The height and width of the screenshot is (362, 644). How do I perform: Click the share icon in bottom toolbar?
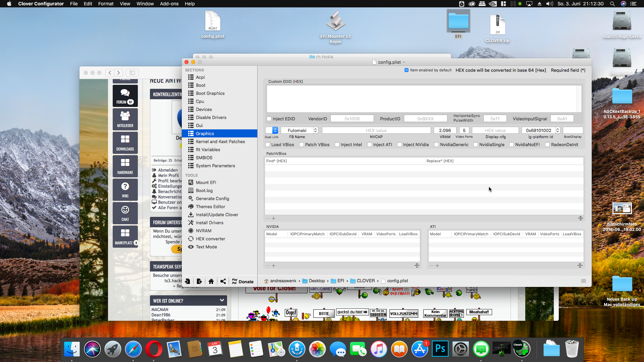223,282
